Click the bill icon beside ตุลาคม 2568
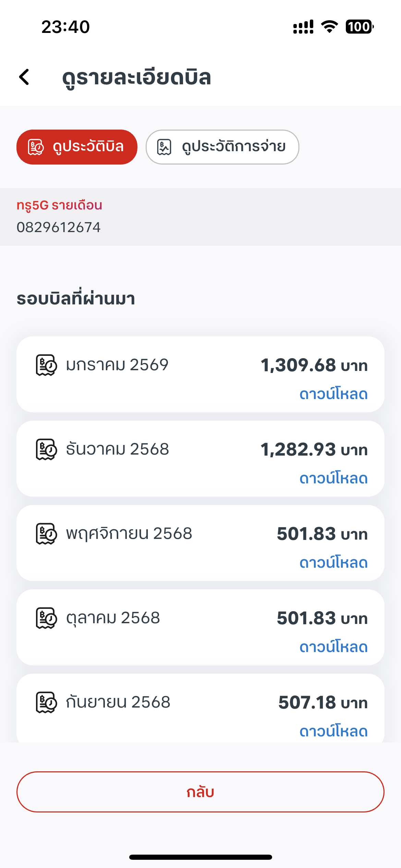Image resolution: width=401 pixels, height=868 pixels. (x=46, y=618)
